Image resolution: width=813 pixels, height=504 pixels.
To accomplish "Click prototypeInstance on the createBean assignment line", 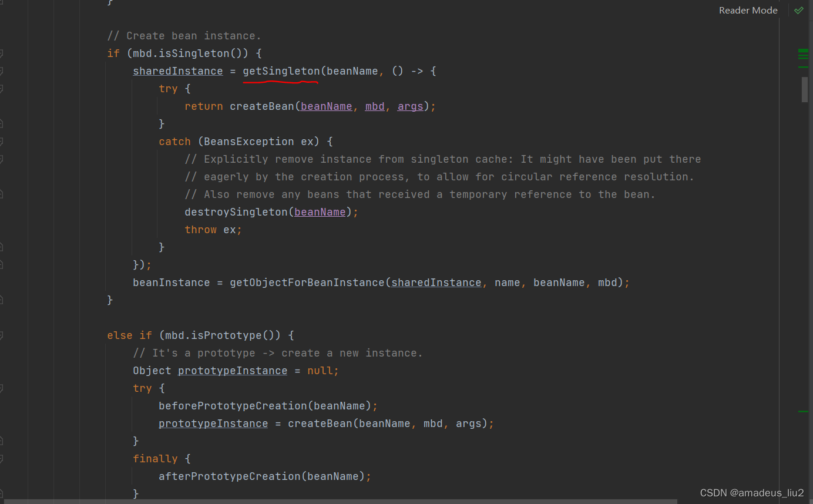I will (x=213, y=424).
